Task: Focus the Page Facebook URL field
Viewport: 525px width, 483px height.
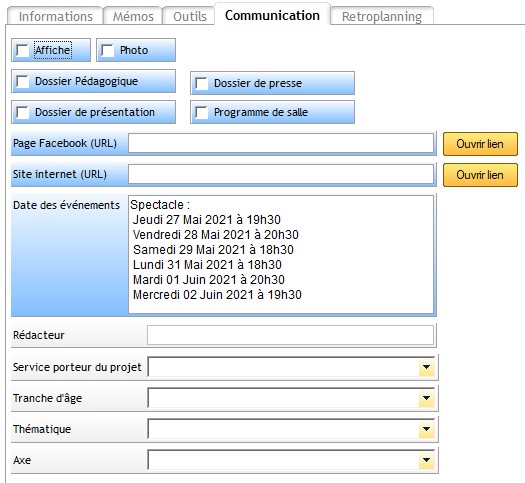Action: tap(281, 143)
